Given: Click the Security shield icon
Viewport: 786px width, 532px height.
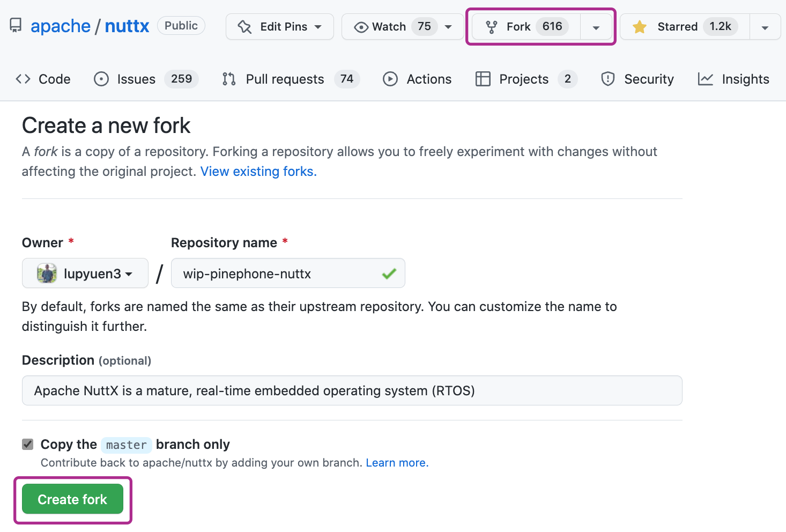Looking at the screenshot, I should tap(608, 79).
